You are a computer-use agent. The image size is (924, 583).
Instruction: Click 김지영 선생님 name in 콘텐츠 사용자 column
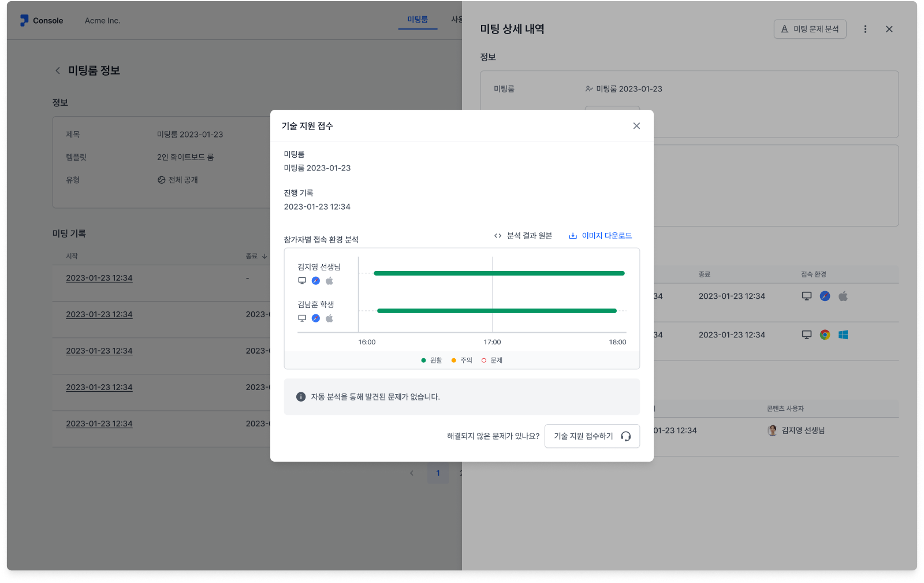pos(803,430)
